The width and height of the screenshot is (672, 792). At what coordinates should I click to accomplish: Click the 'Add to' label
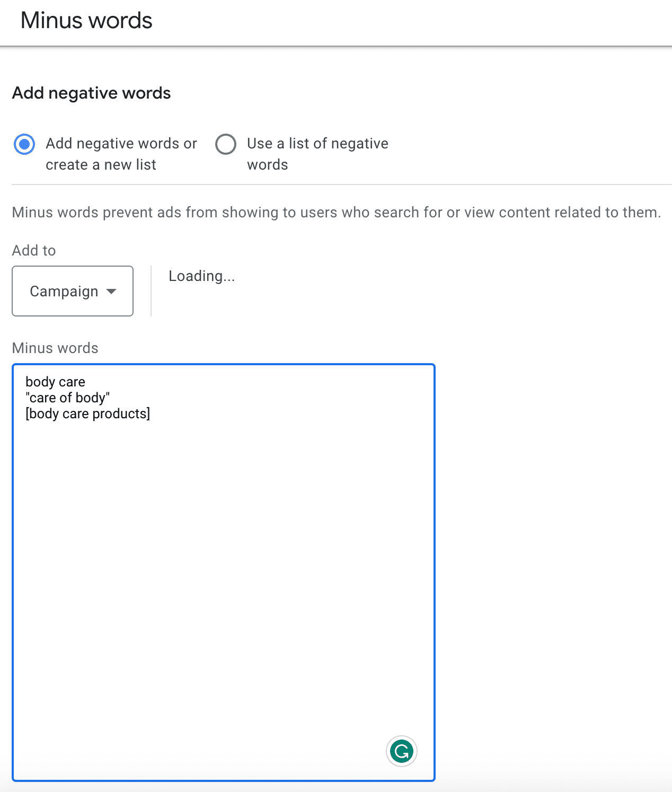(x=33, y=250)
